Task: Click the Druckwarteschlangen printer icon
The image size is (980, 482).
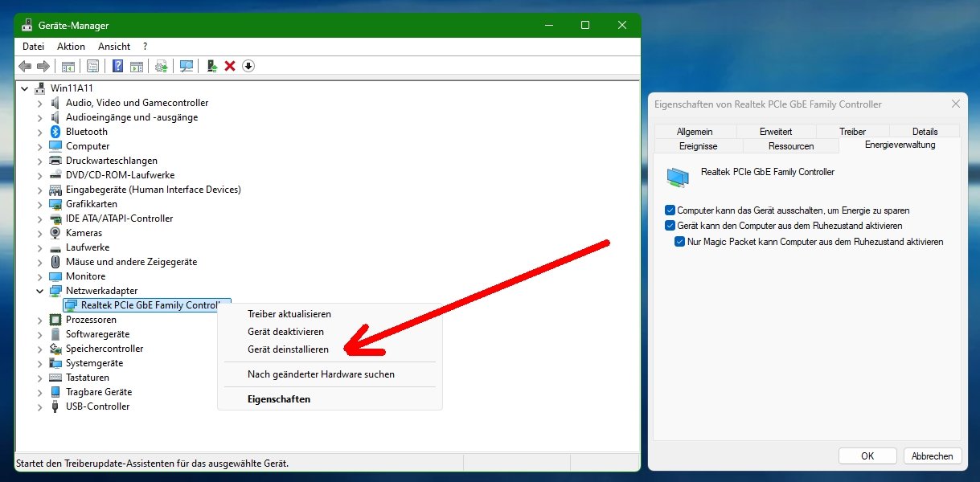Action: click(x=55, y=161)
